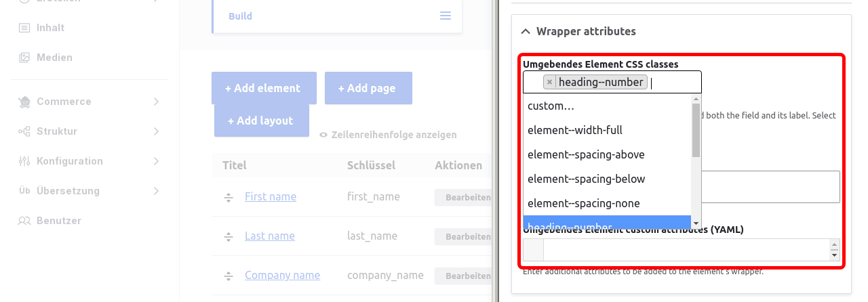The image size is (868, 302).
Task: Click the Aktionen column header
Action: click(x=458, y=165)
